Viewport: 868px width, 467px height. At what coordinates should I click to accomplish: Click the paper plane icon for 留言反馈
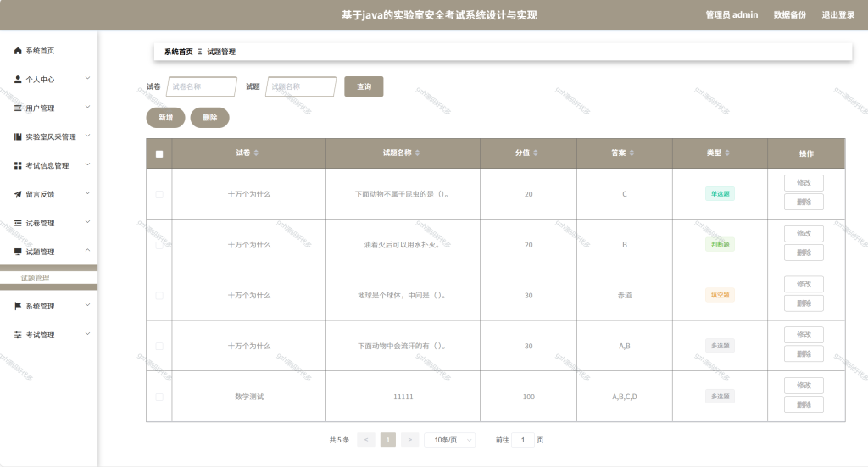coord(18,195)
